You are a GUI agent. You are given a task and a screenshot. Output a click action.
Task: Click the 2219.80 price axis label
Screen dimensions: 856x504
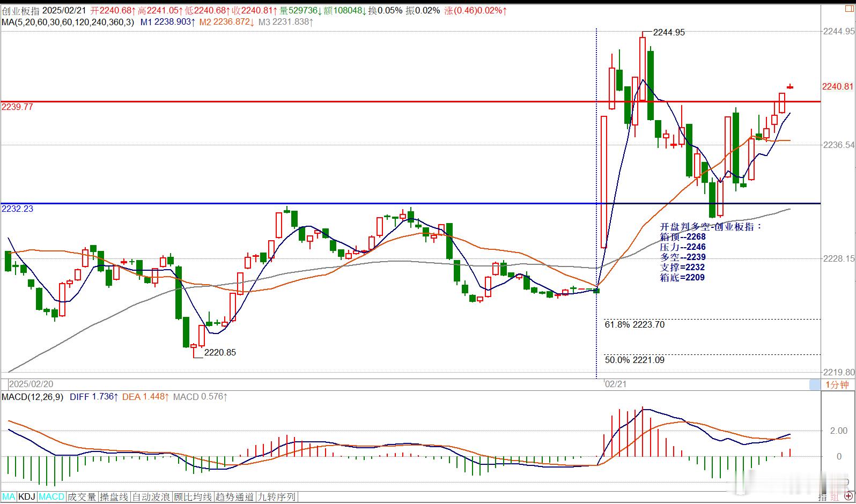(838, 372)
